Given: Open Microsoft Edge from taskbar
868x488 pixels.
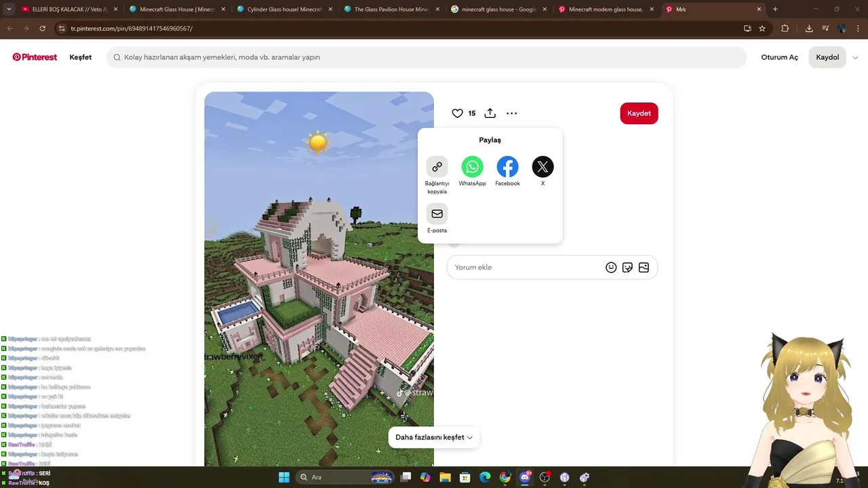Looking at the screenshot, I should [x=485, y=477].
